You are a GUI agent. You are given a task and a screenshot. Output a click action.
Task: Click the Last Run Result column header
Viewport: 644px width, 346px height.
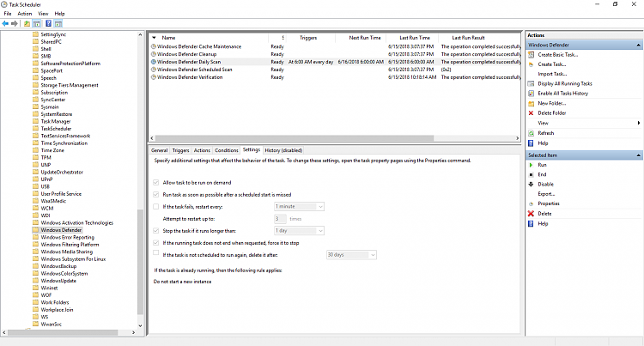[x=468, y=38]
